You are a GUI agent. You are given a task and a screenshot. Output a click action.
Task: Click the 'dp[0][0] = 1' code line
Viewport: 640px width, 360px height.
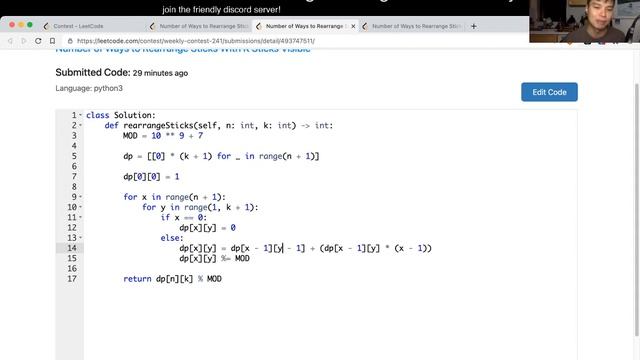point(151,177)
